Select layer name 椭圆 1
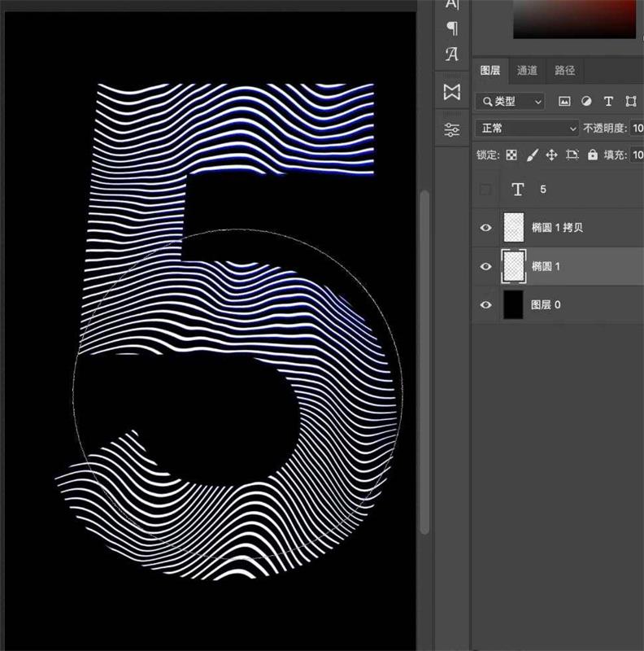The width and height of the screenshot is (644, 651). pyautogui.click(x=546, y=266)
